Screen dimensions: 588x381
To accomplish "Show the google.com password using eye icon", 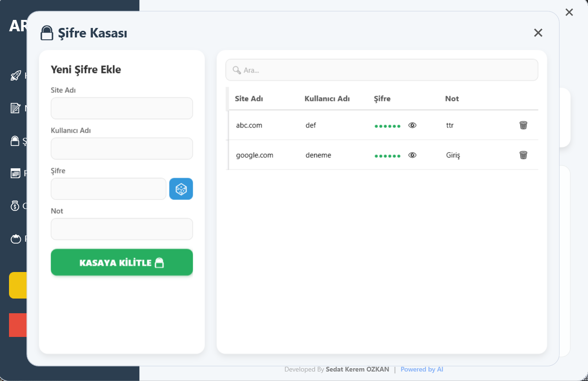I will (412, 155).
